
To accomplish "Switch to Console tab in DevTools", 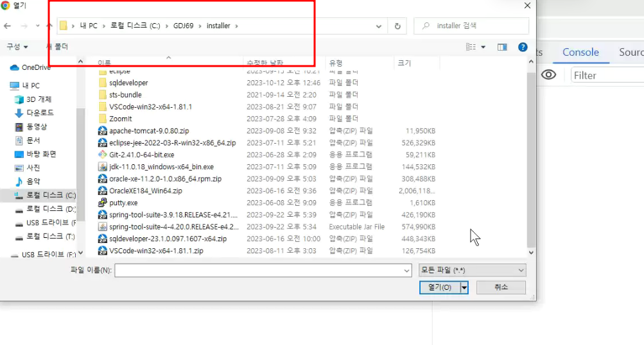I will click(580, 52).
